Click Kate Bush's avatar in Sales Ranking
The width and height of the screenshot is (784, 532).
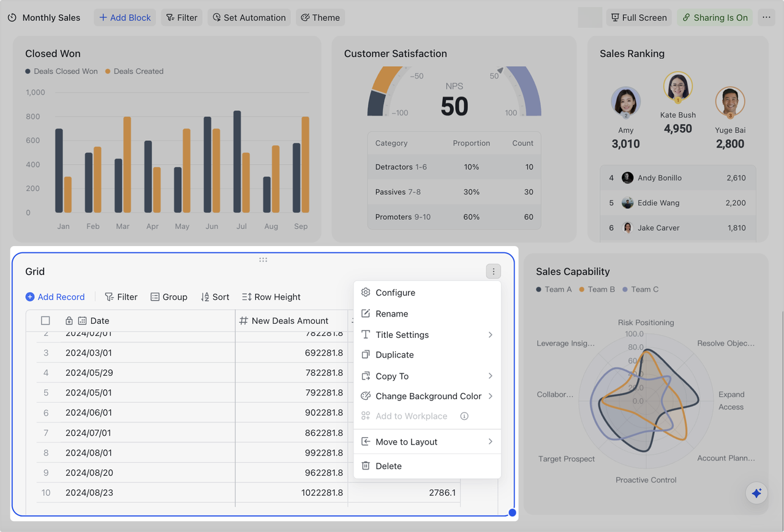point(678,87)
